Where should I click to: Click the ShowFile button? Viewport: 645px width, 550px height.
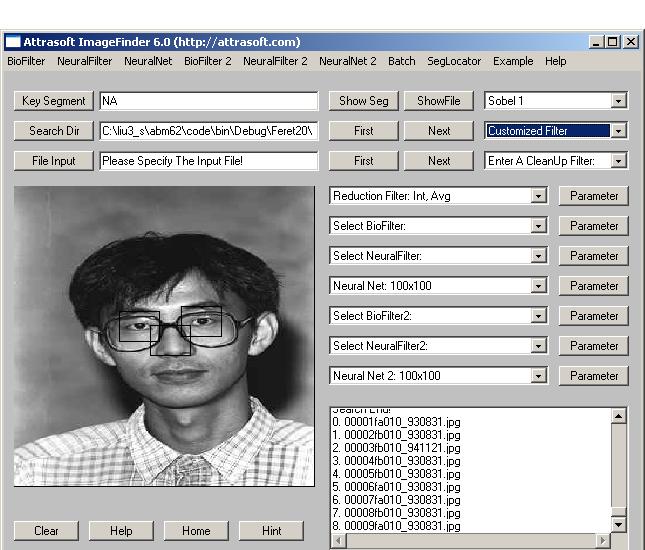(x=439, y=101)
